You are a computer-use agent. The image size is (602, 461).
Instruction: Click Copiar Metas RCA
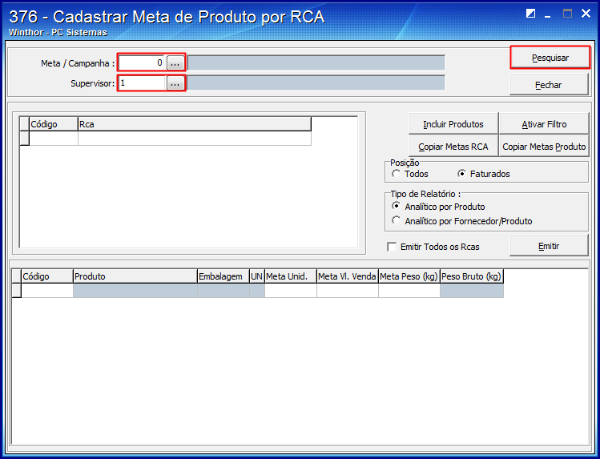[453, 146]
